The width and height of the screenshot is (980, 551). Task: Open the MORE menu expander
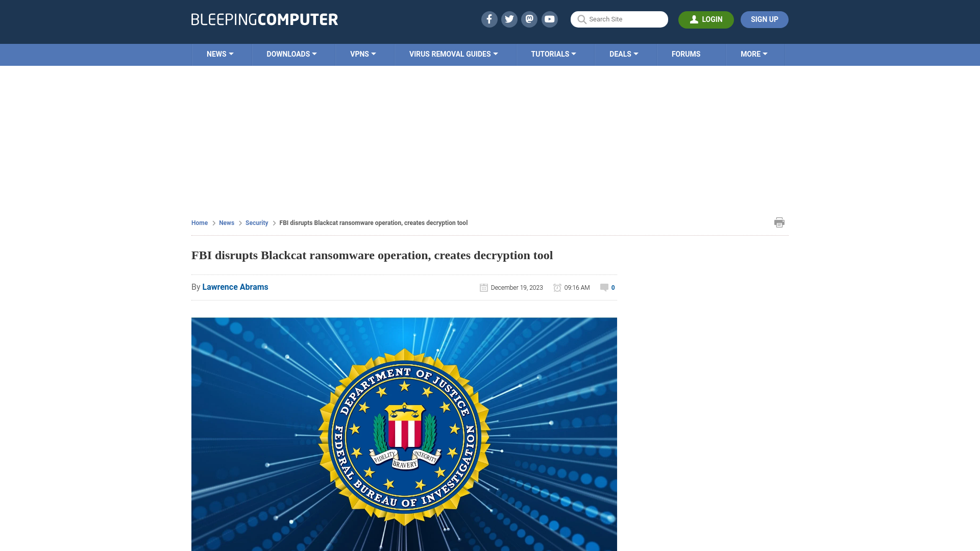pyautogui.click(x=754, y=55)
